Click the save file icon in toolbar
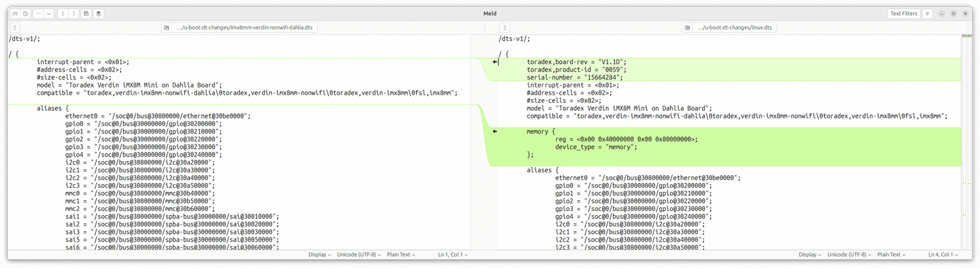The width and height of the screenshot is (980, 268). pos(86,13)
